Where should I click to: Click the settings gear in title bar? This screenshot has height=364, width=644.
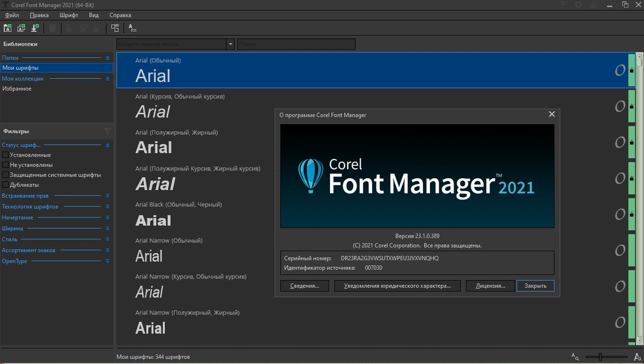tap(579, 4)
